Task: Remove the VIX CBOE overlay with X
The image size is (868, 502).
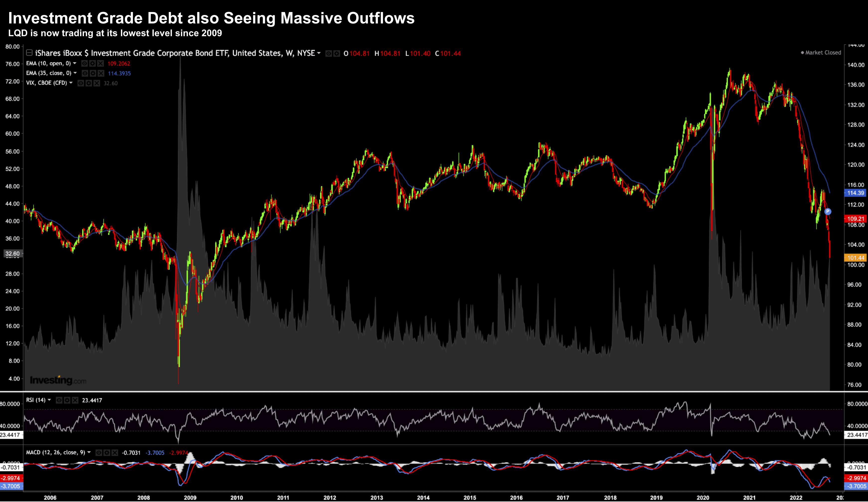Action: (x=97, y=83)
